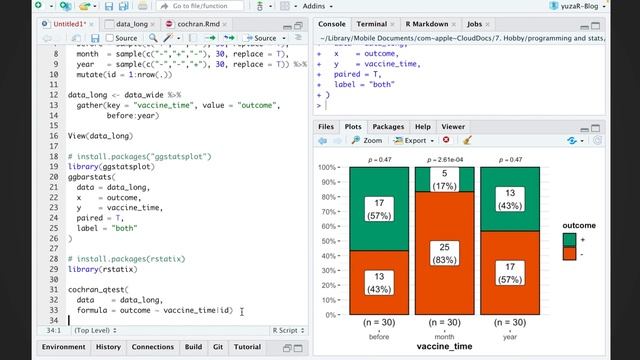Click the Compile Report notebook icon
640x360 pixels.
point(193,38)
